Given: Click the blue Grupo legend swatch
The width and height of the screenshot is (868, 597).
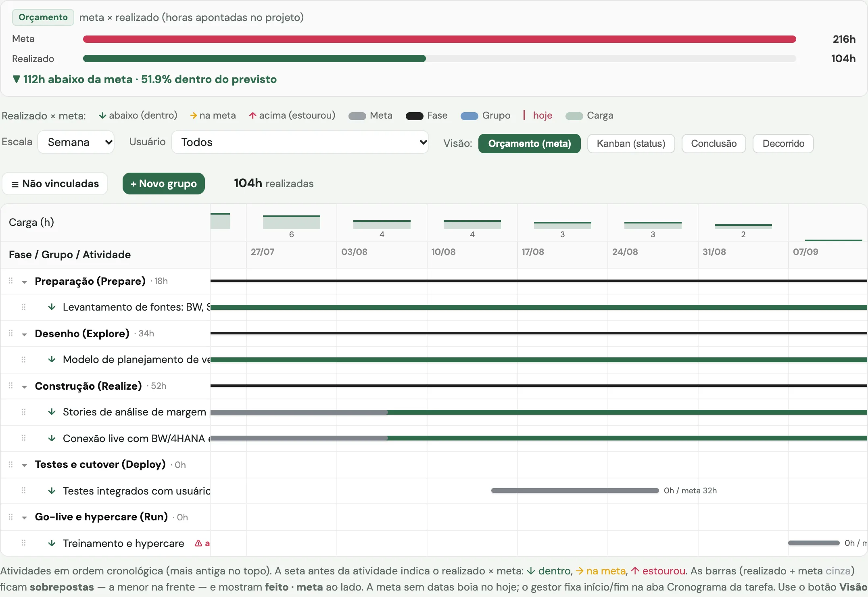Looking at the screenshot, I should [469, 116].
